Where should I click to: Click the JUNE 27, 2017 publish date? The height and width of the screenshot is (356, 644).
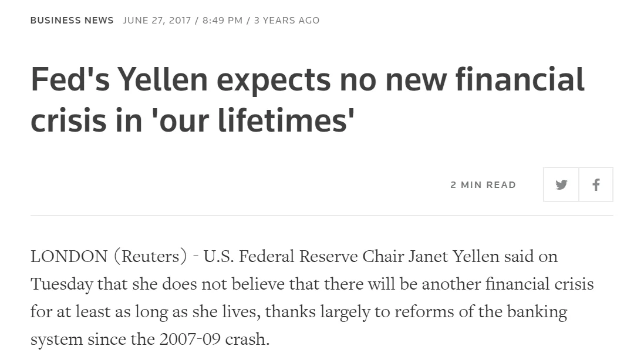click(158, 20)
